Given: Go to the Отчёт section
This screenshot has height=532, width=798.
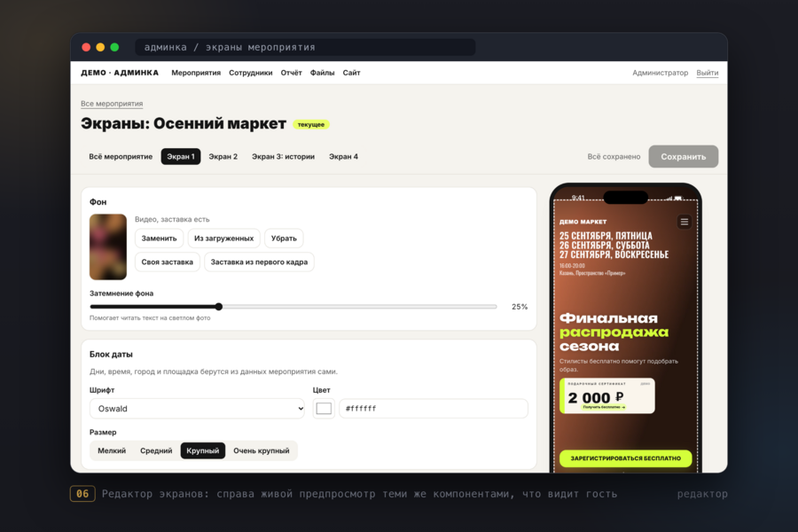Looking at the screenshot, I should click(x=291, y=73).
